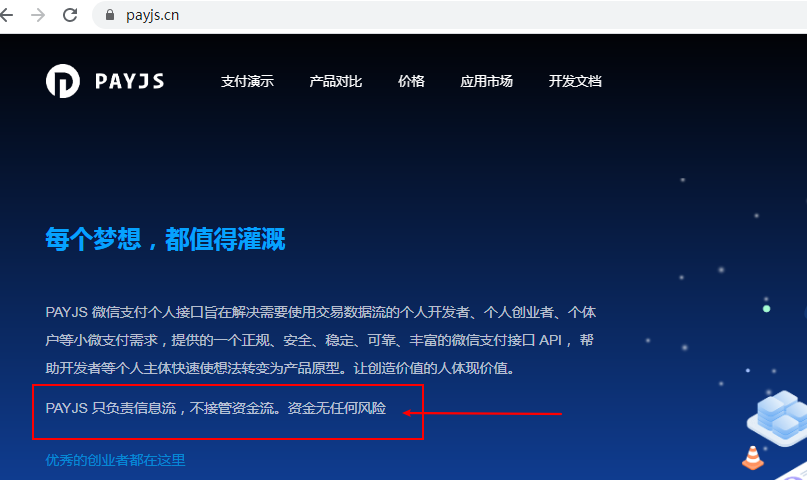Image resolution: width=807 pixels, height=480 pixels.
Task: Click the red annotation arrow
Action: point(482,413)
